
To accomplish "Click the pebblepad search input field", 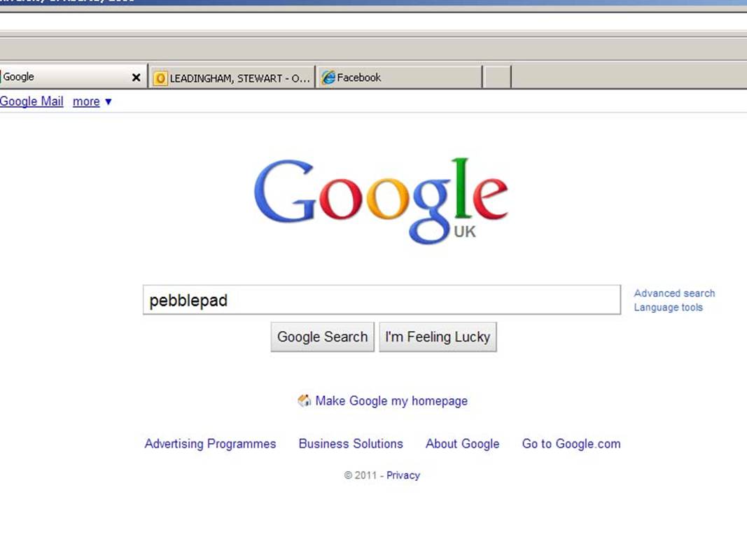I will click(382, 300).
